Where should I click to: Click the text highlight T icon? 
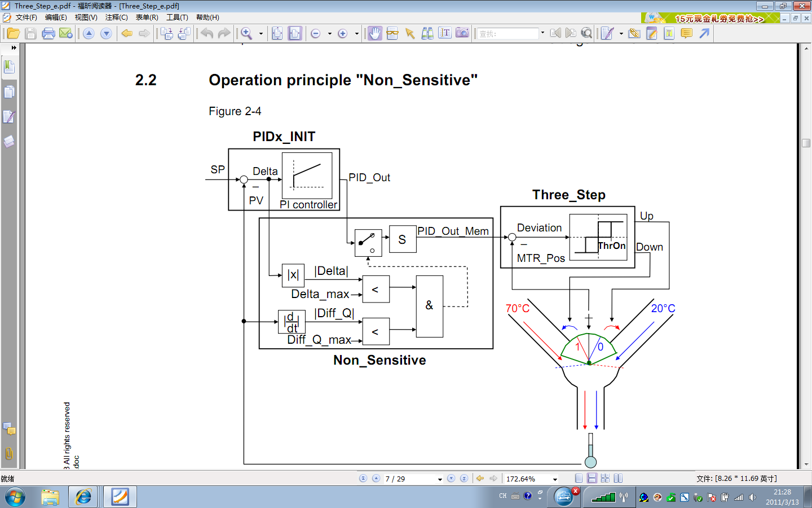pyautogui.click(x=669, y=33)
